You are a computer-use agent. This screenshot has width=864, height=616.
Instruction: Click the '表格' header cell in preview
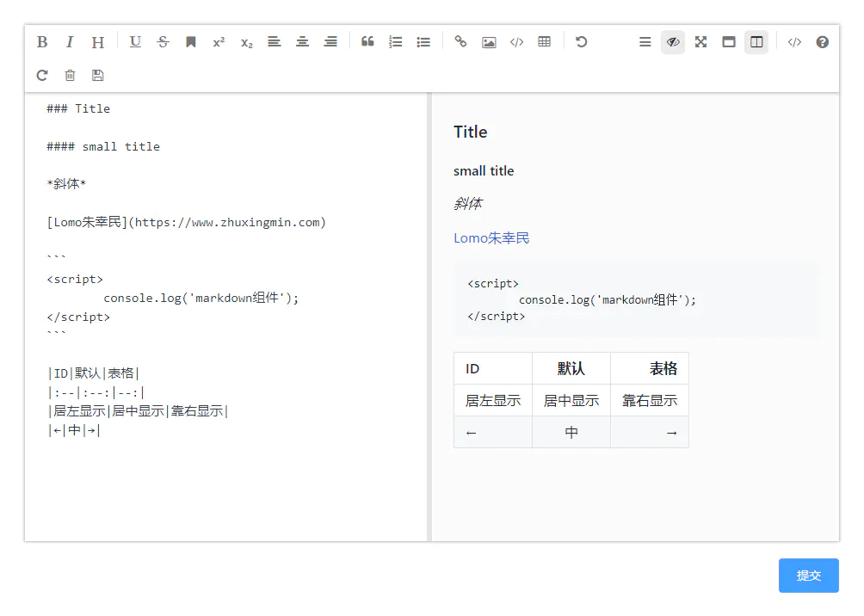pos(650,368)
